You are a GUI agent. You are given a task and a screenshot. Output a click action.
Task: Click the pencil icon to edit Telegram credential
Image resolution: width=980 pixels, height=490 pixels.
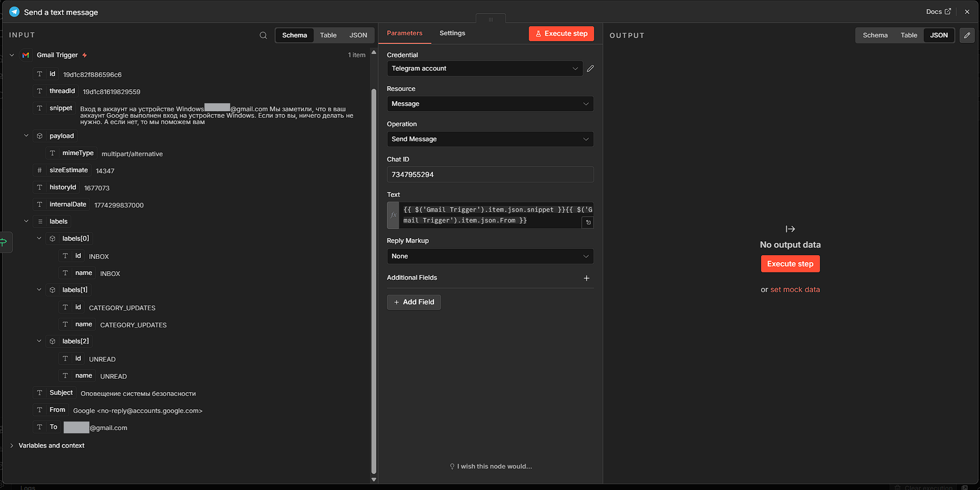pyautogui.click(x=590, y=68)
